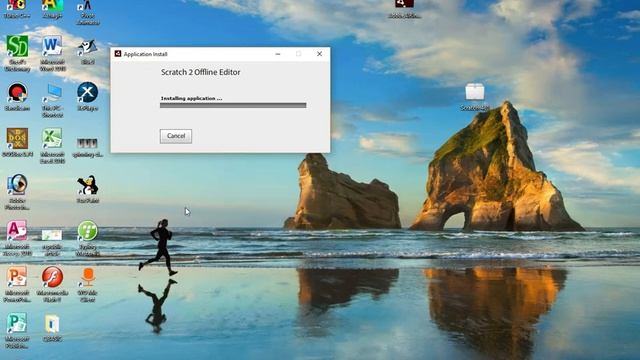
Task: Click the "Application Install" window title text
Action: click(145, 54)
